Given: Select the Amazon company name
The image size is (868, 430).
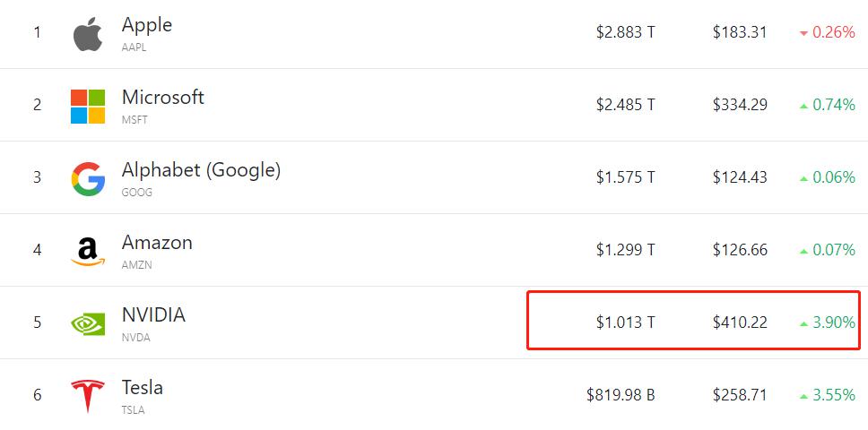Looking at the screenshot, I should (157, 243).
